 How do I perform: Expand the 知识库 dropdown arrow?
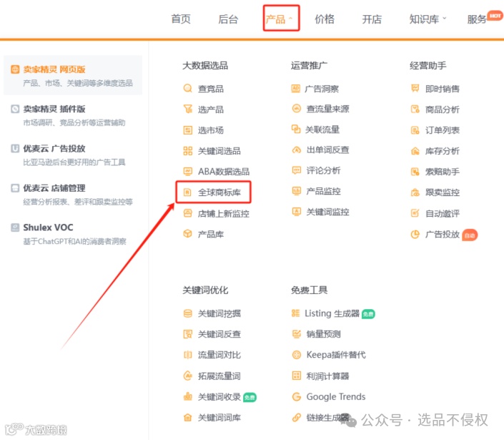tap(444, 19)
